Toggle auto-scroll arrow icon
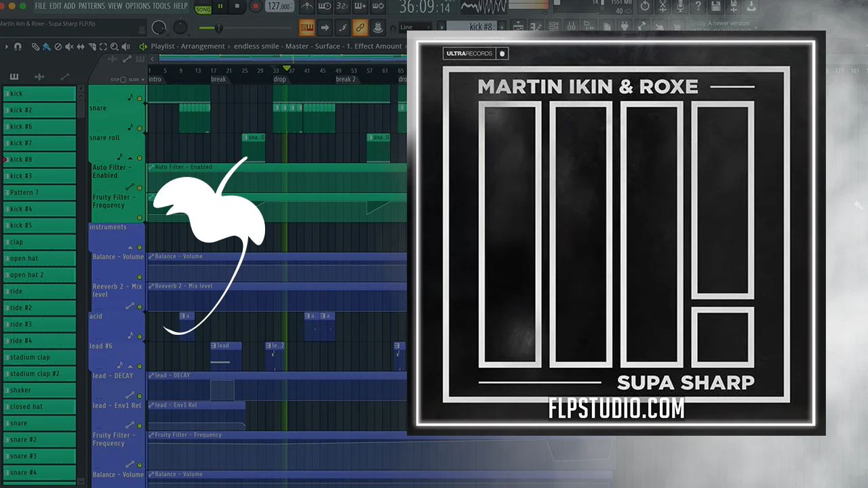This screenshot has height=488, width=868. click(325, 28)
